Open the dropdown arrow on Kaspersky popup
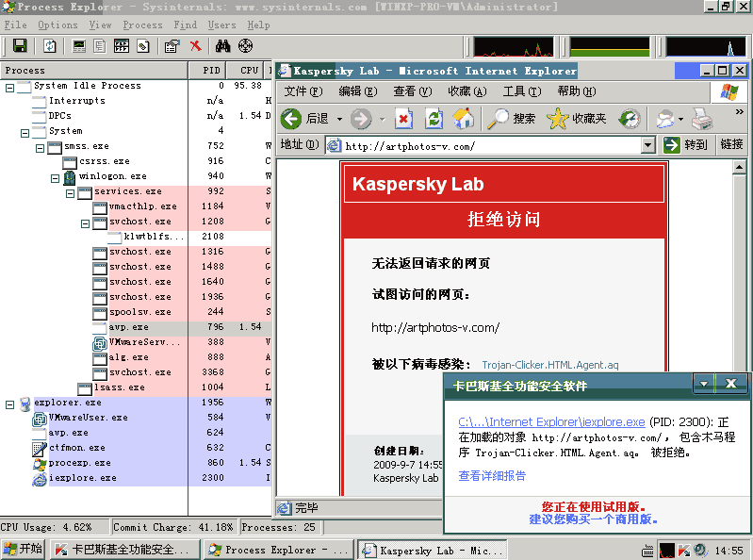Screen dimensions: 753x560 click(703, 384)
